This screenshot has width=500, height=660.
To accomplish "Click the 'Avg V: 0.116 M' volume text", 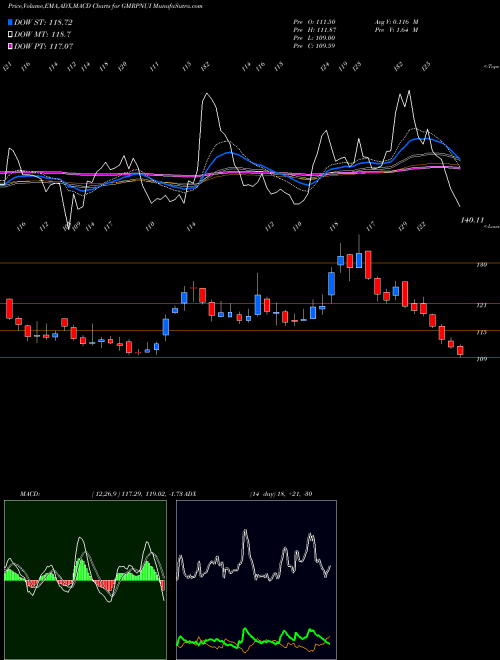I will pos(395,22).
